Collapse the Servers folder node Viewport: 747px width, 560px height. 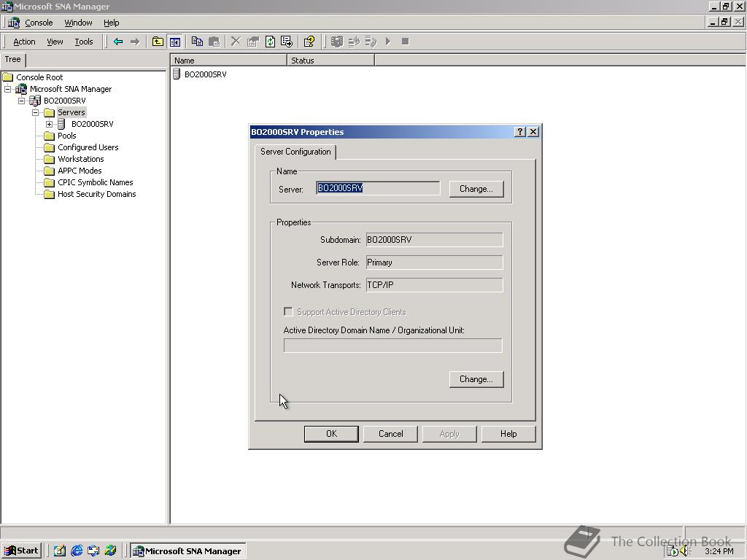point(35,112)
